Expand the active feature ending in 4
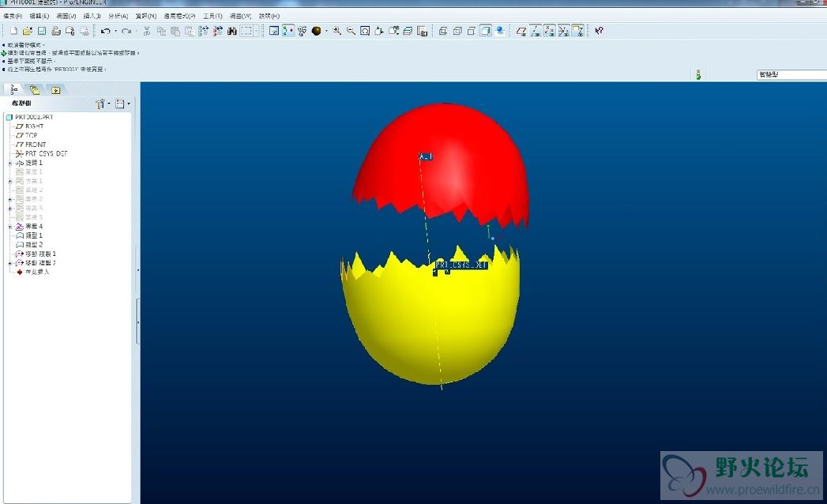 (10, 227)
